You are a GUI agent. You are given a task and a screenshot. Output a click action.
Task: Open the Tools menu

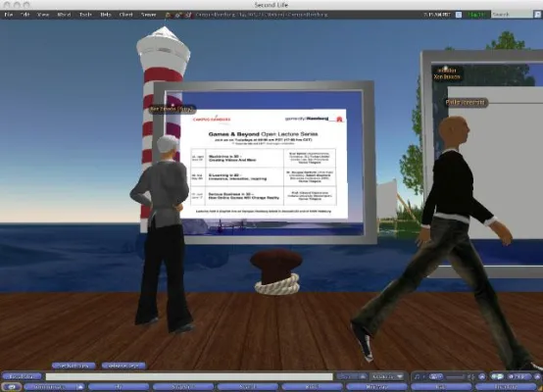pos(85,15)
